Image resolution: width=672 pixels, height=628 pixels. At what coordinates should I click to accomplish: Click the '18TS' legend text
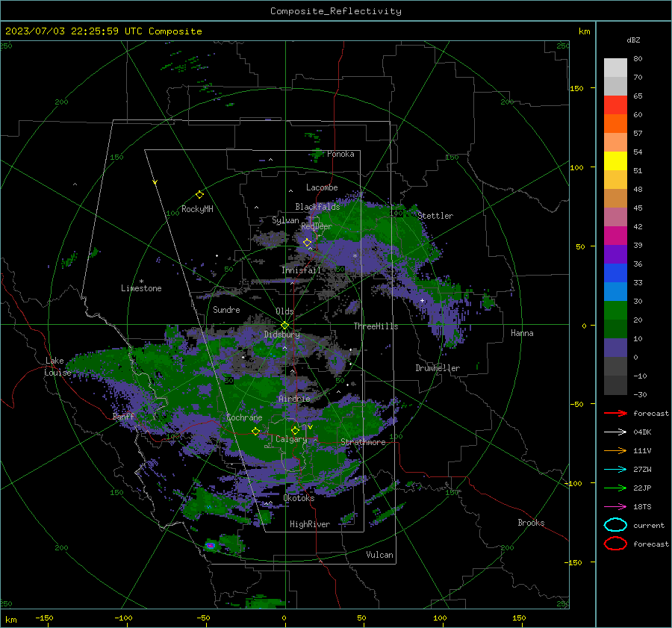point(642,507)
